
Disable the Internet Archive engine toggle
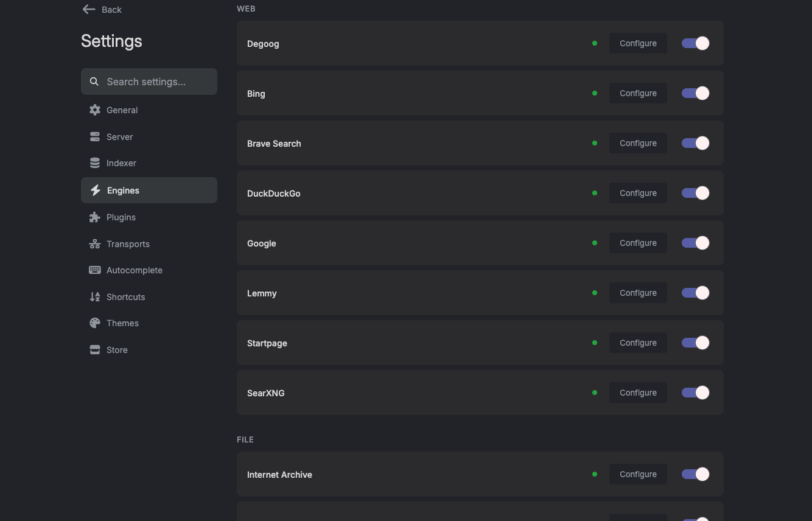tap(695, 474)
